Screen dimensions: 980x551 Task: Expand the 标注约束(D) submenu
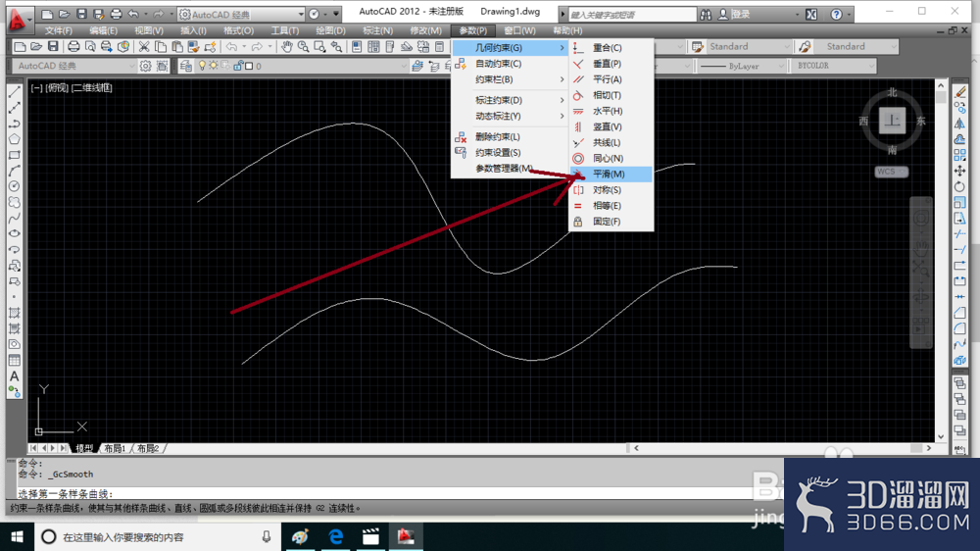[x=510, y=100]
